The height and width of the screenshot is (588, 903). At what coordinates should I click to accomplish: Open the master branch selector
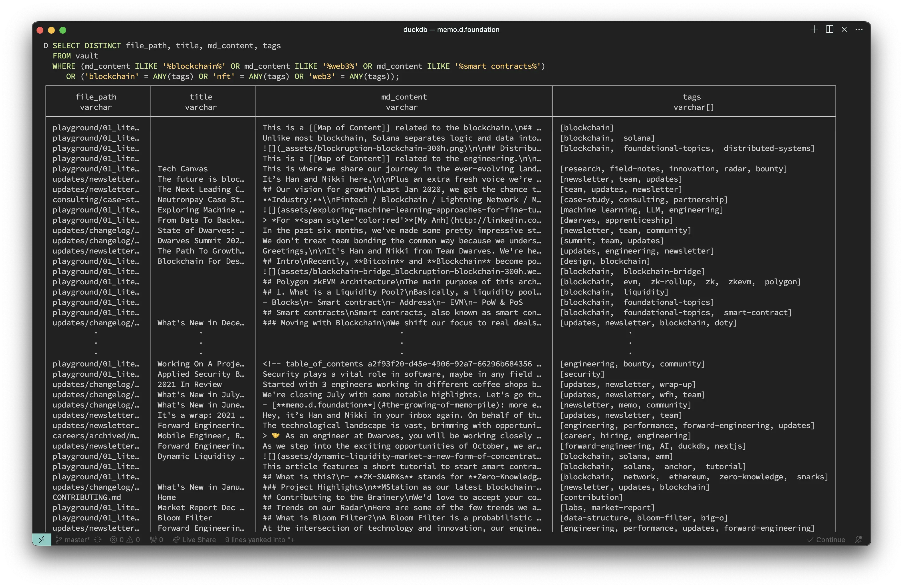point(72,540)
